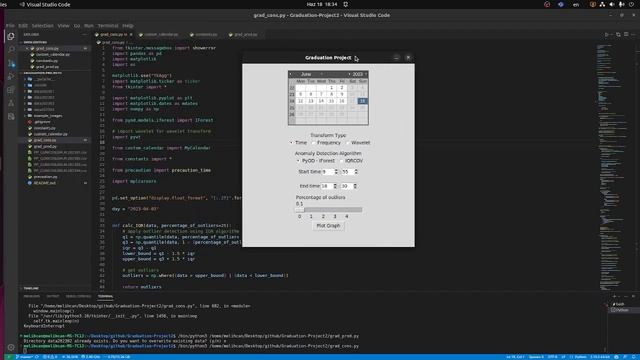The width and height of the screenshot is (640, 360).
Task: Click the End time minute spinbox field
Action: click(x=347, y=186)
